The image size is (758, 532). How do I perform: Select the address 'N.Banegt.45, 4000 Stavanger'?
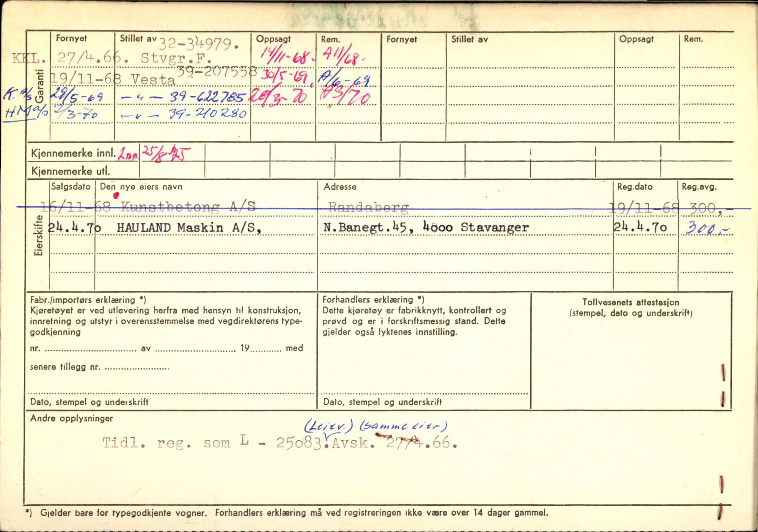(426, 228)
